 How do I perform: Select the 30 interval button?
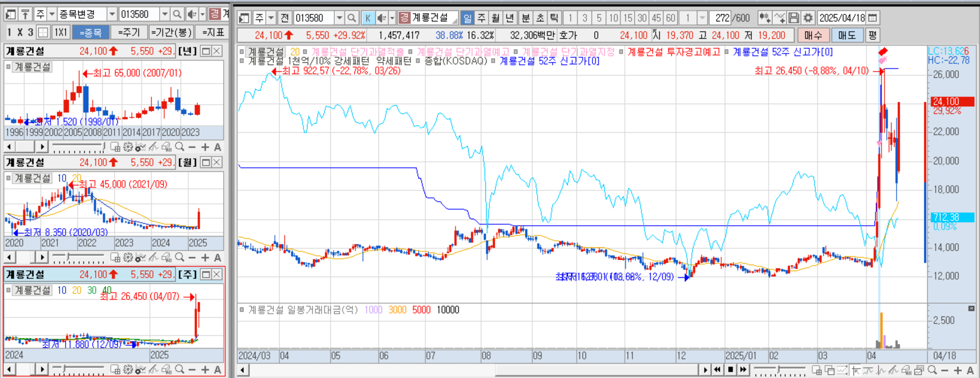pos(642,18)
